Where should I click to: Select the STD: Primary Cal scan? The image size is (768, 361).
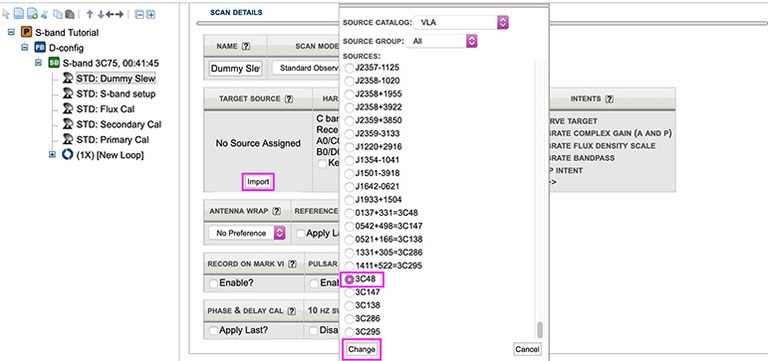click(113, 140)
